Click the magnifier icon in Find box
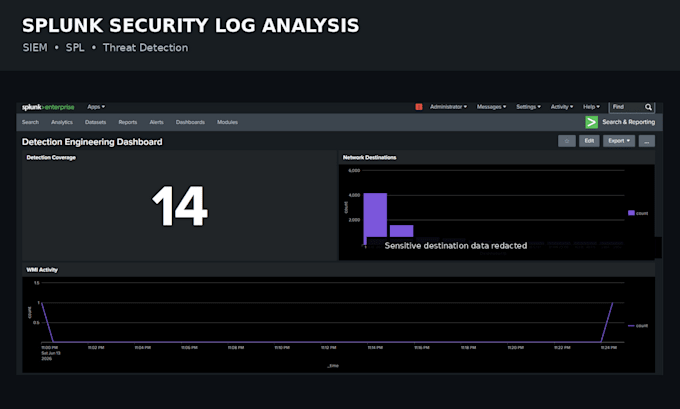 click(x=648, y=107)
